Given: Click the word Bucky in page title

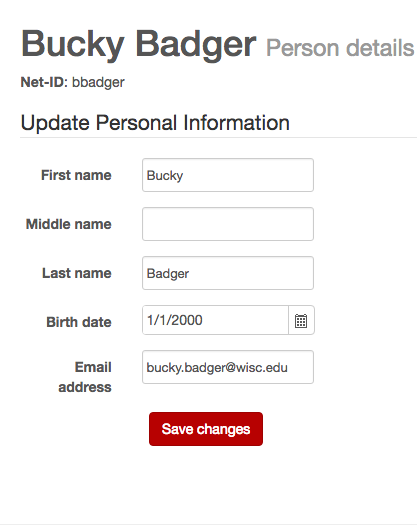Looking at the screenshot, I should tap(73, 44).
